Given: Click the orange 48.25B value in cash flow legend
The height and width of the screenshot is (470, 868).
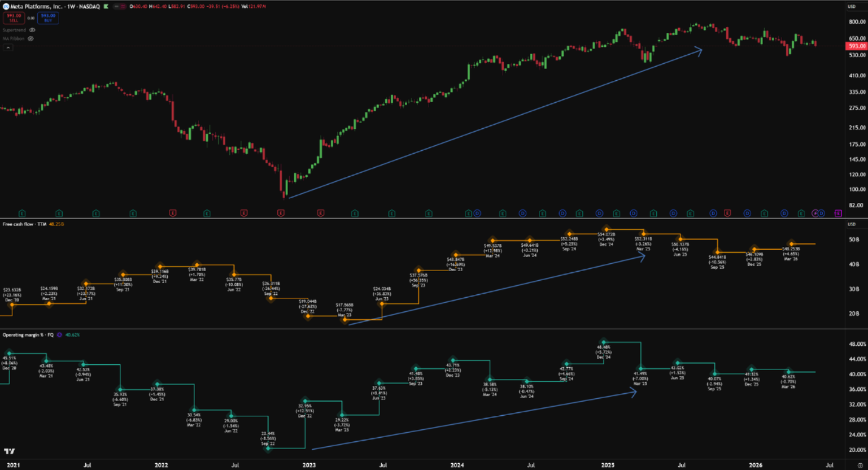Looking at the screenshot, I should pyautogui.click(x=56, y=224).
